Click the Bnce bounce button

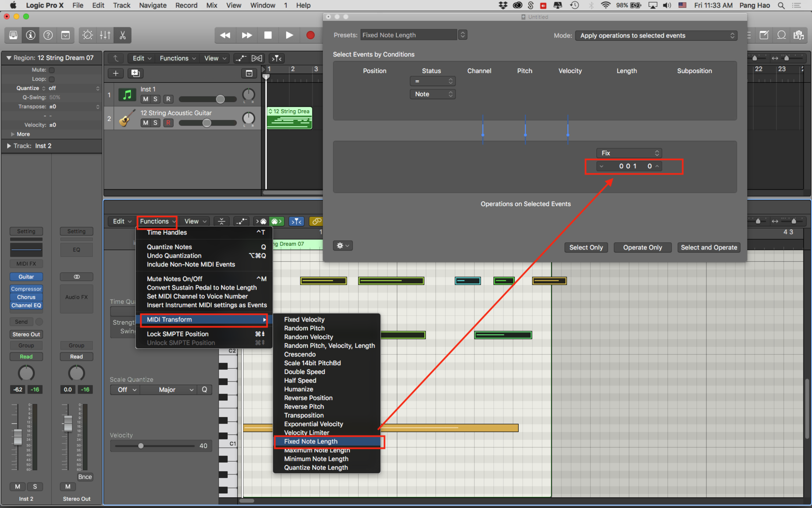pos(85,477)
